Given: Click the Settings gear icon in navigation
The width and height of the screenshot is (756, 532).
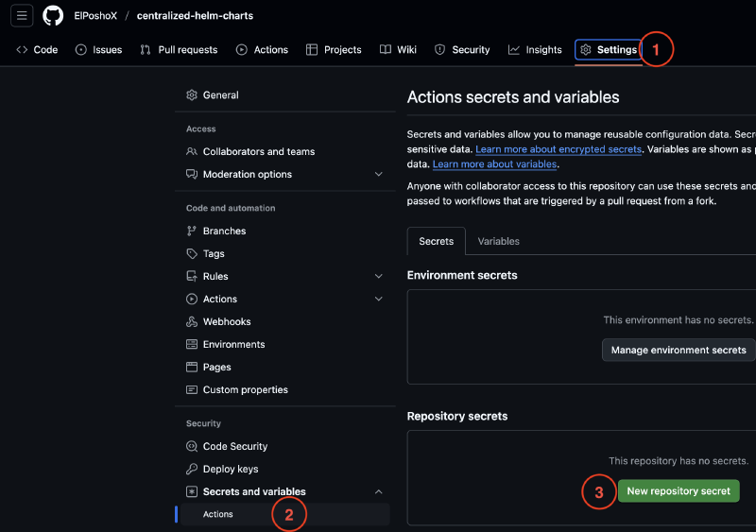Looking at the screenshot, I should click(x=586, y=50).
